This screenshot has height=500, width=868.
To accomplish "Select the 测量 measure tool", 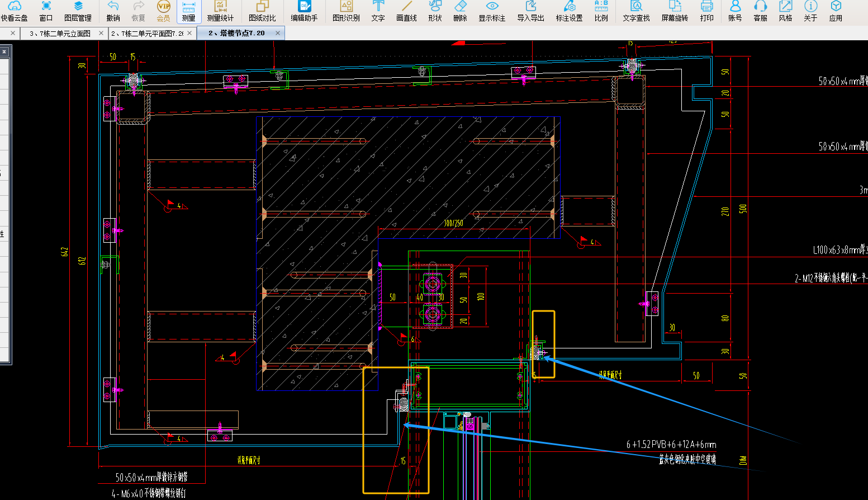I will pos(188,11).
